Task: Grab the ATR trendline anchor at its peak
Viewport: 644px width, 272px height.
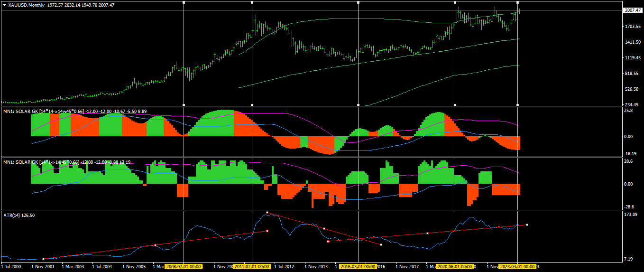Action: tap(267, 213)
